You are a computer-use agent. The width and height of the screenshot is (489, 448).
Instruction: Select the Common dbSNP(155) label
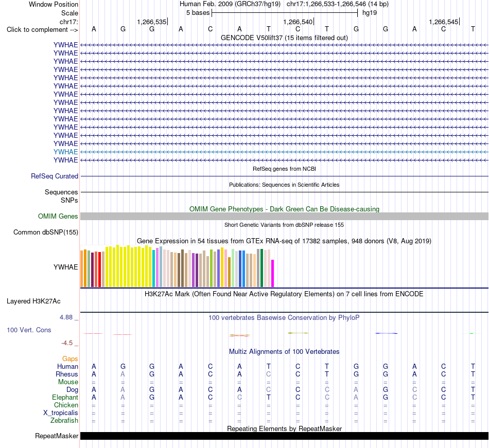coord(46,232)
